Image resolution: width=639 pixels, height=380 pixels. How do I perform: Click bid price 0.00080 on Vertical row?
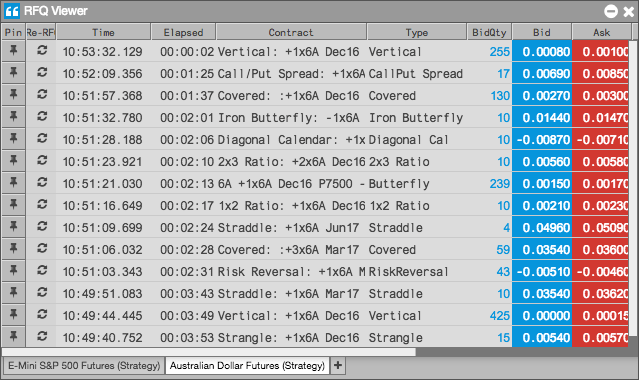[542, 51]
